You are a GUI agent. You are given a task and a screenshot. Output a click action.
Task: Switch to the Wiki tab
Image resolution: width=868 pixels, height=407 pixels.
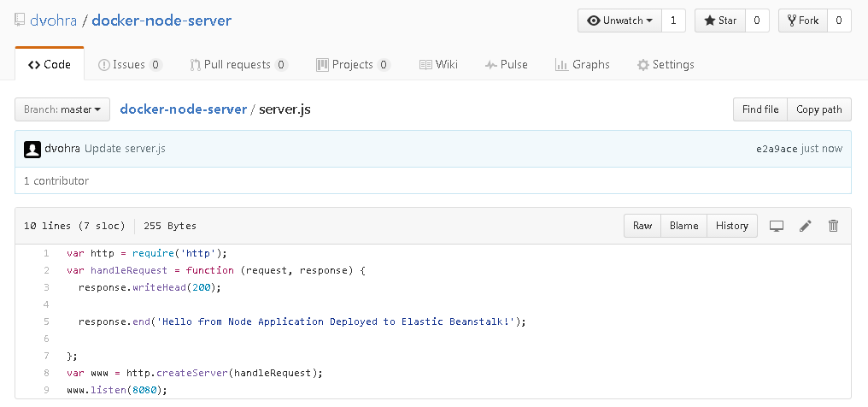[x=438, y=65]
